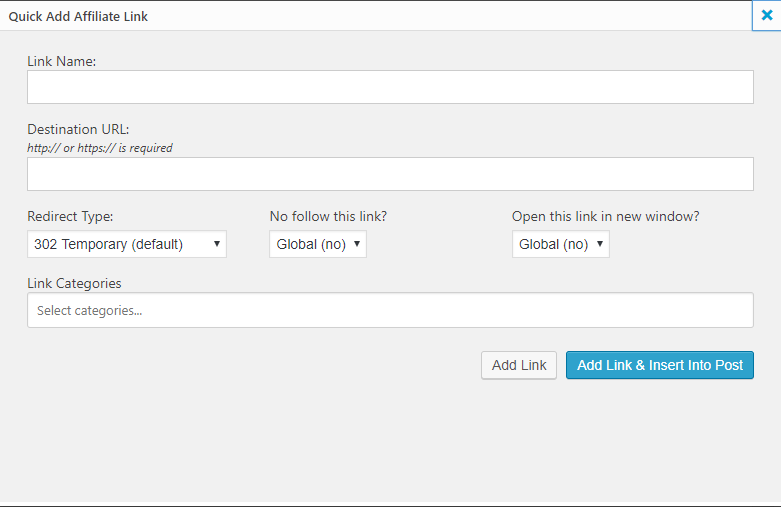Image resolution: width=781 pixels, height=507 pixels.
Task: Click the arrow on the new window dropdown
Action: pyautogui.click(x=600, y=244)
